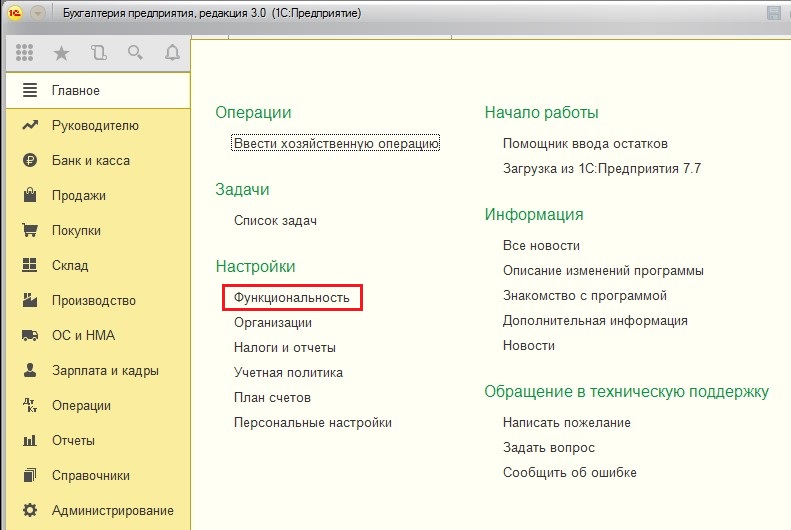Click Задать вопрос

pos(549,448)
